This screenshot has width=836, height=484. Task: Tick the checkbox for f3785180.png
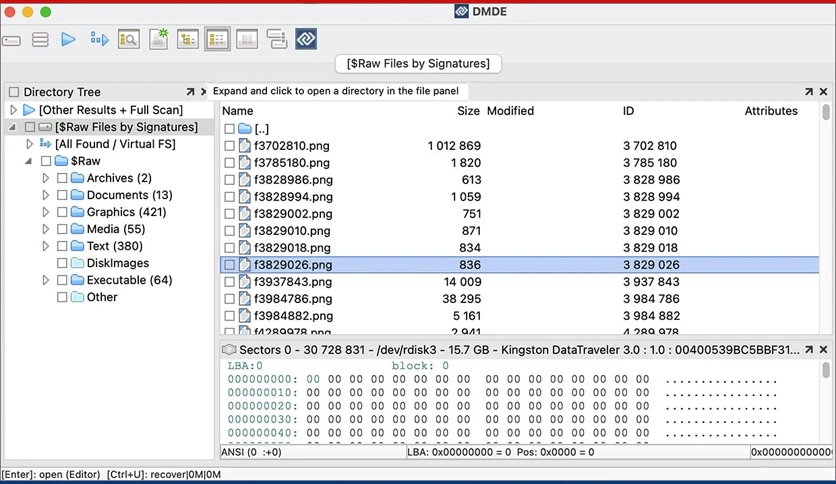point(229,163)
